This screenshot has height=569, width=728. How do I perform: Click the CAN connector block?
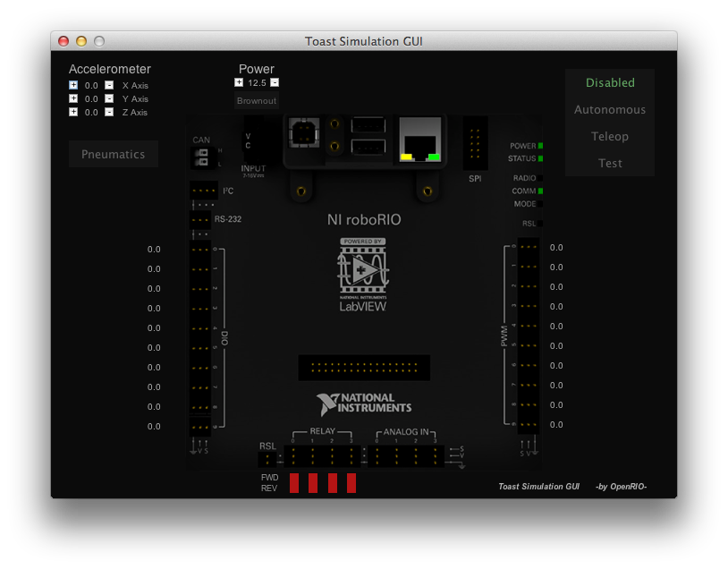pos(202,157)
